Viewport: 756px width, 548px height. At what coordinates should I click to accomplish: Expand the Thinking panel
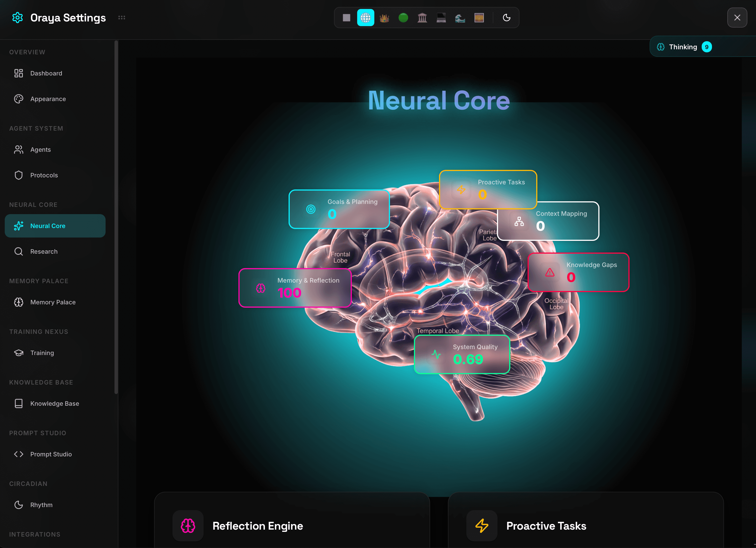683,47
